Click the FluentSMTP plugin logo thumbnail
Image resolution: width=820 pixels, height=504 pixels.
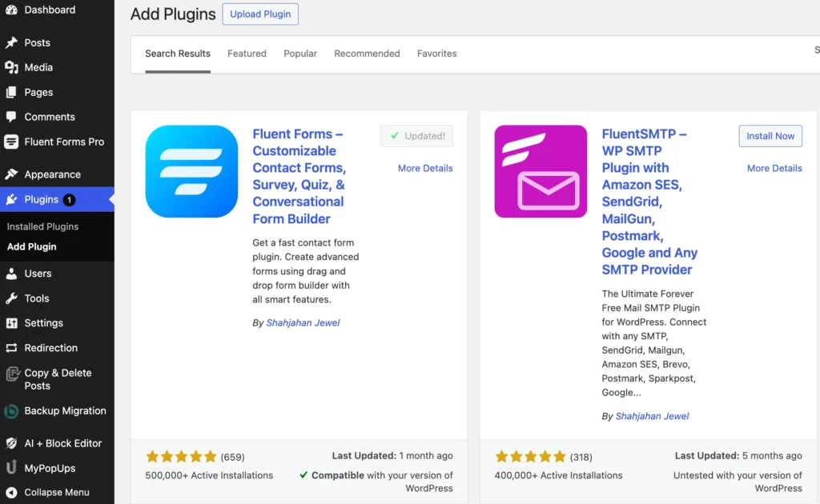(x=541, y=171)
